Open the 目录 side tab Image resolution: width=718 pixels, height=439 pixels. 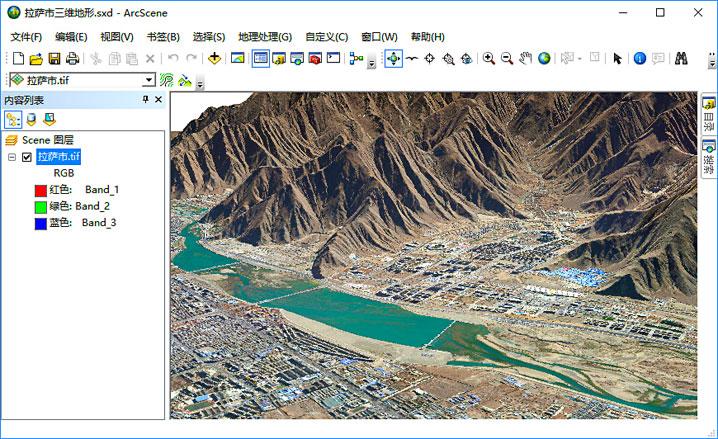point(708,114)
